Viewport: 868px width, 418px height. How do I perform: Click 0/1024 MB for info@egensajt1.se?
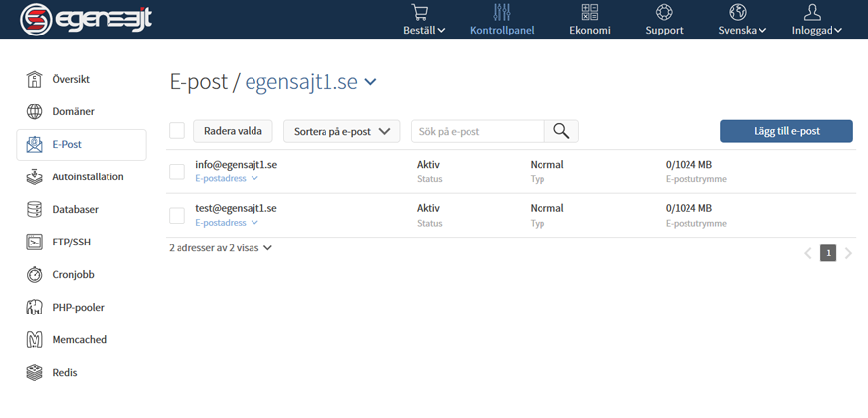pos(688,165)
